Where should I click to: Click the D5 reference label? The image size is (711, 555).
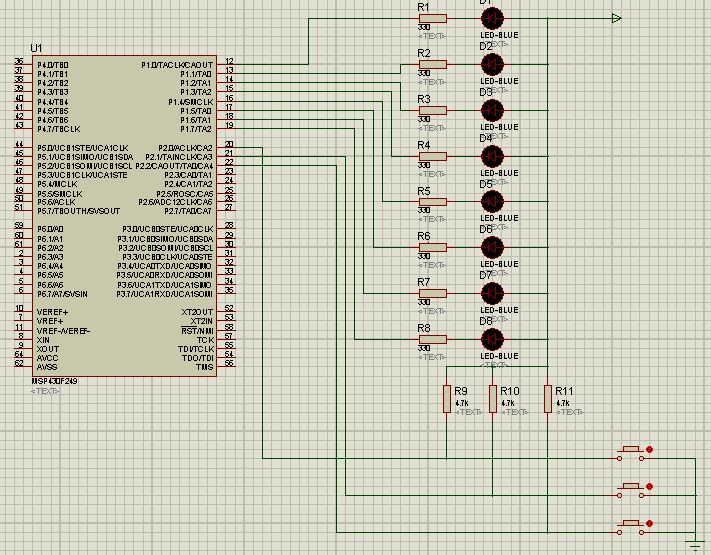(486, 184)
